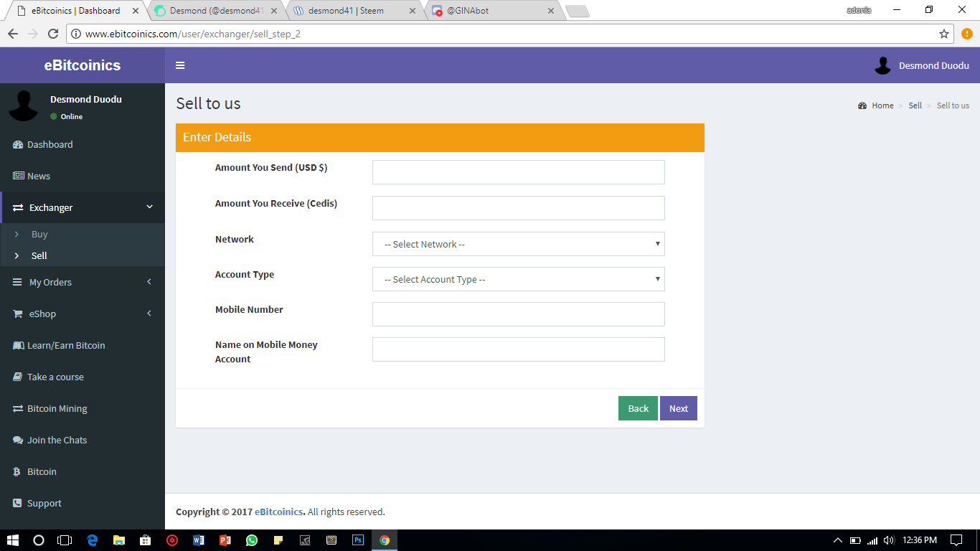980x551 pixels.
Task: Click the hamburger menu icon
Action: (180, 65)
